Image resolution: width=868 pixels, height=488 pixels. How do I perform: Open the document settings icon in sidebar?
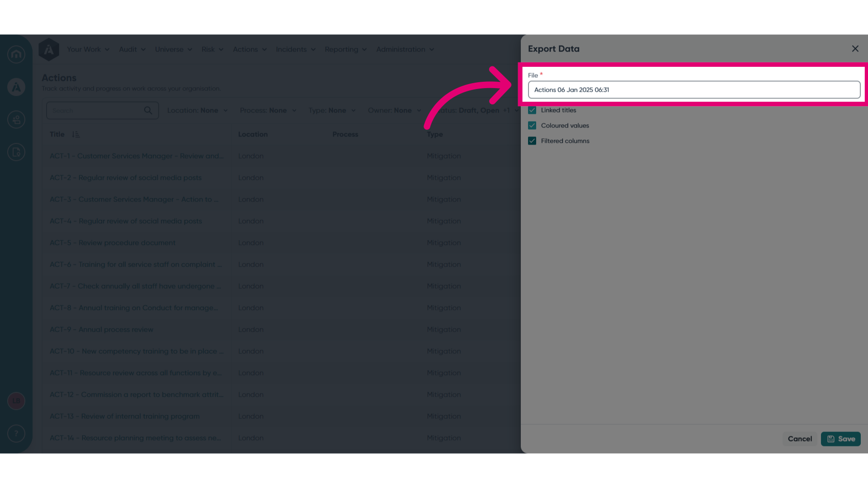(16, 152)
